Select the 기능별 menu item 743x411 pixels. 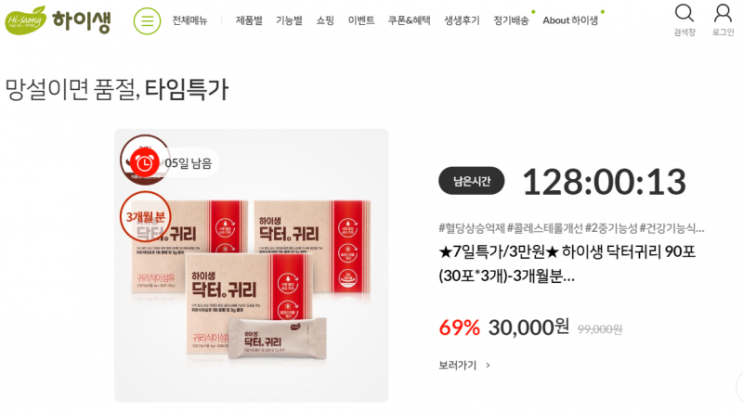(289, 20)
